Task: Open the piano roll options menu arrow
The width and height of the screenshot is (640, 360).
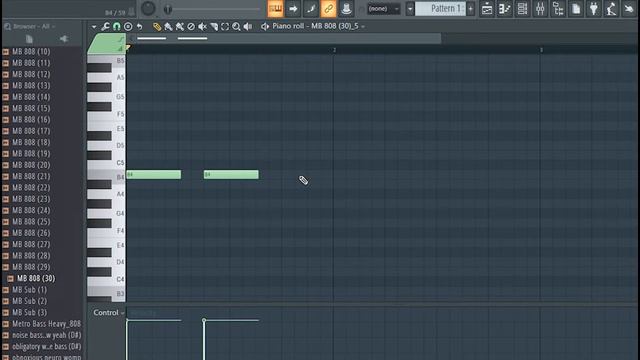Action: coord(94,27)
